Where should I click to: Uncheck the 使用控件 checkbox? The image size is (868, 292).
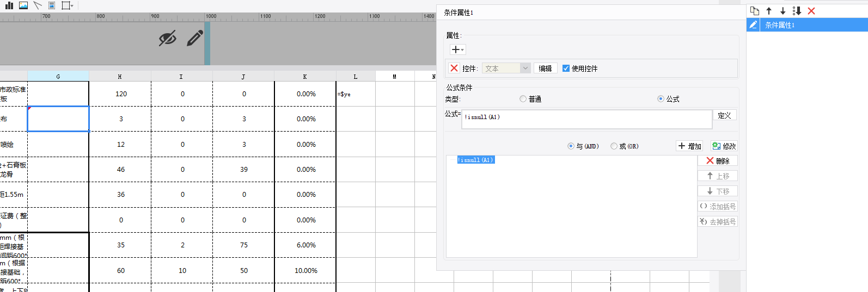click(566, 69)
